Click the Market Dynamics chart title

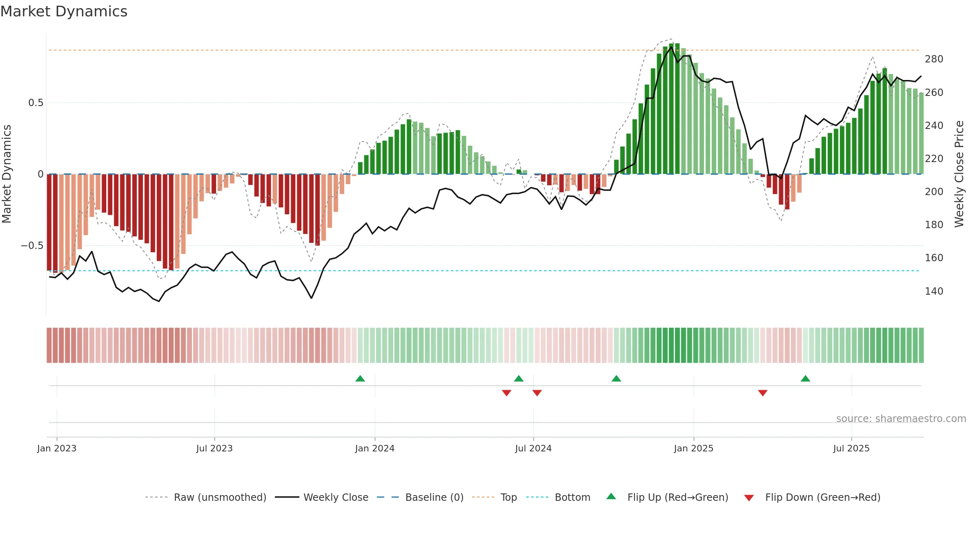(x=64, y=11)
